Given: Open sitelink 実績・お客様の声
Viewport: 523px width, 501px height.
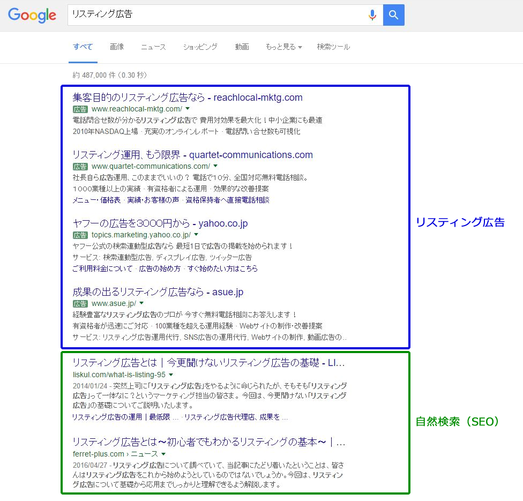Looking at the screenshot, I should [153, 200].
